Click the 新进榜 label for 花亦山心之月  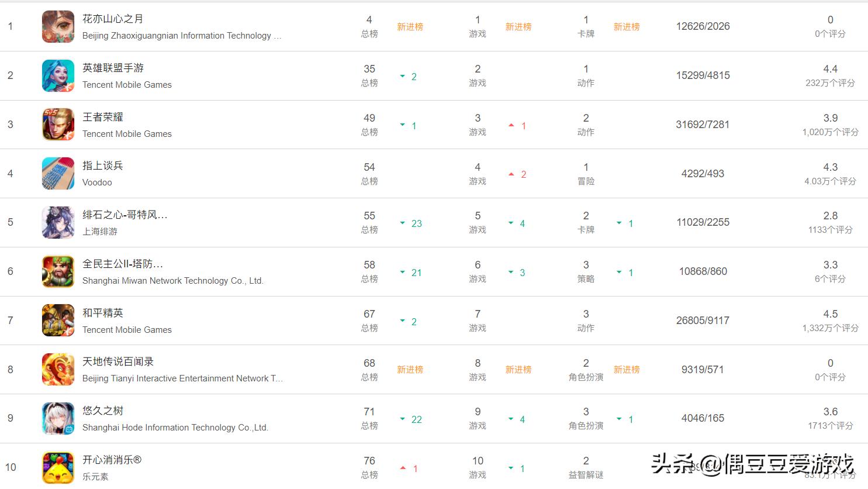point(410,26)
